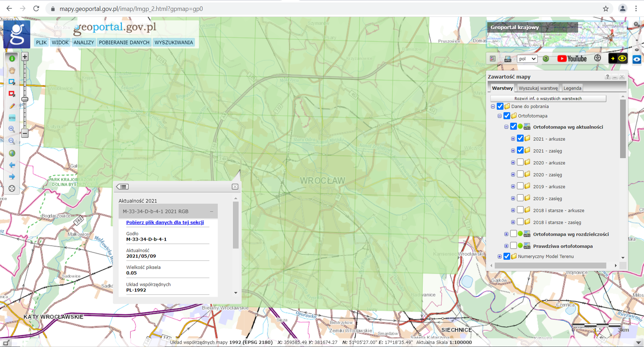Collapse the Ortofotomapa wg aktualności node

point(506,127)
